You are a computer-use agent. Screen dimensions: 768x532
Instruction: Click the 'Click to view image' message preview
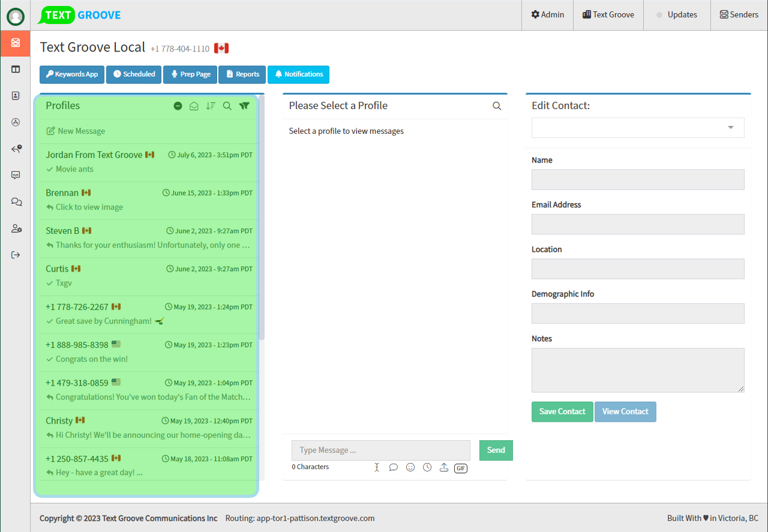89,208
